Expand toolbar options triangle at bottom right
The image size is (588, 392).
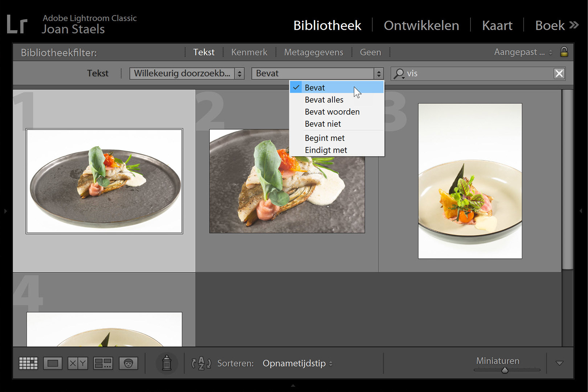pos(559,363)
